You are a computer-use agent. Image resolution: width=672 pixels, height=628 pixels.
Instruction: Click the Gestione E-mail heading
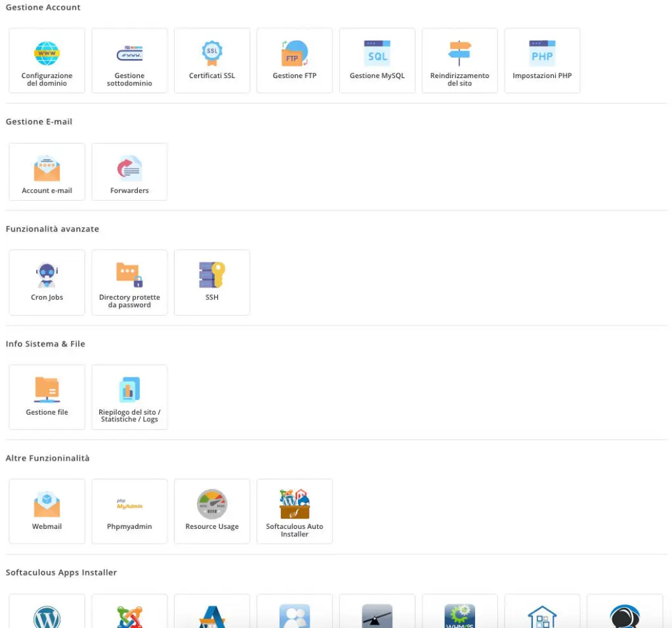[x=39, y=122]
